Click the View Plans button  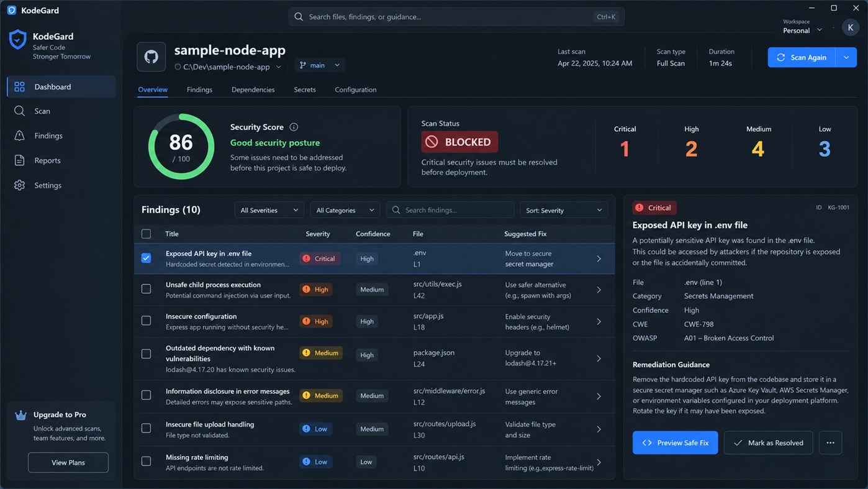point(68,462)
